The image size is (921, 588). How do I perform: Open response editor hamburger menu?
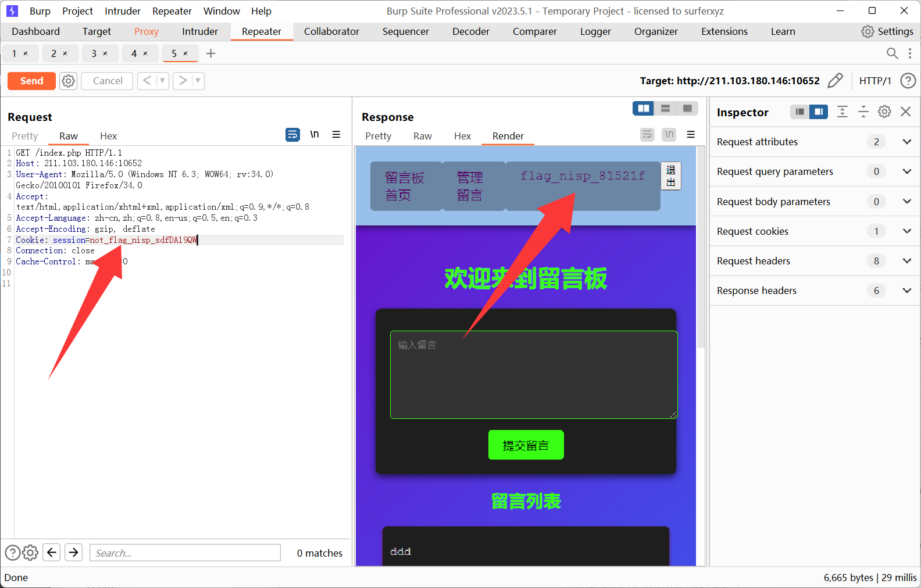click(x=691, y=135)
